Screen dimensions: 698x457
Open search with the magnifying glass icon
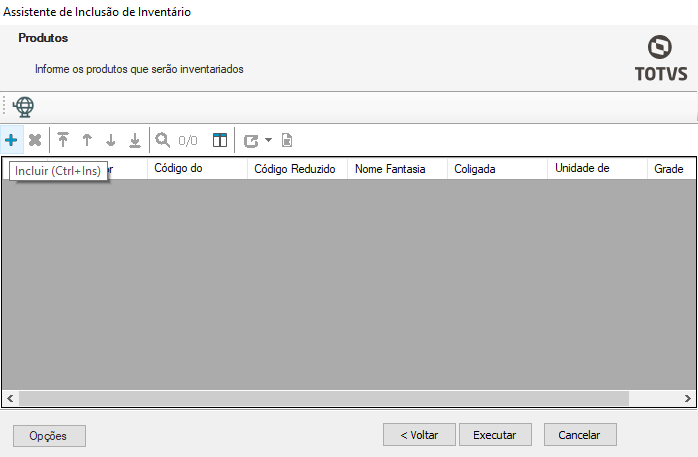point(163,140)
